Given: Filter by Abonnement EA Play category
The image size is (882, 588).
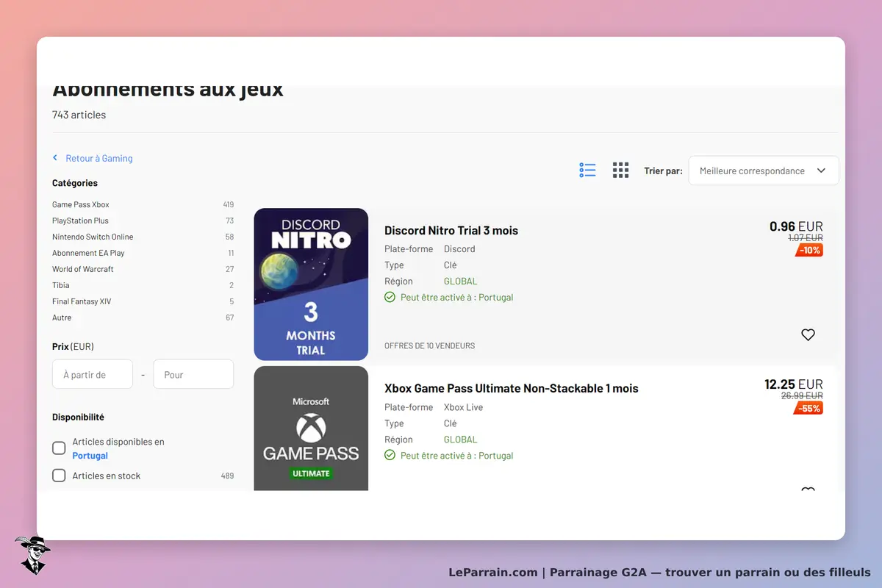Looking at the screenshot, I should coord(88,253).
